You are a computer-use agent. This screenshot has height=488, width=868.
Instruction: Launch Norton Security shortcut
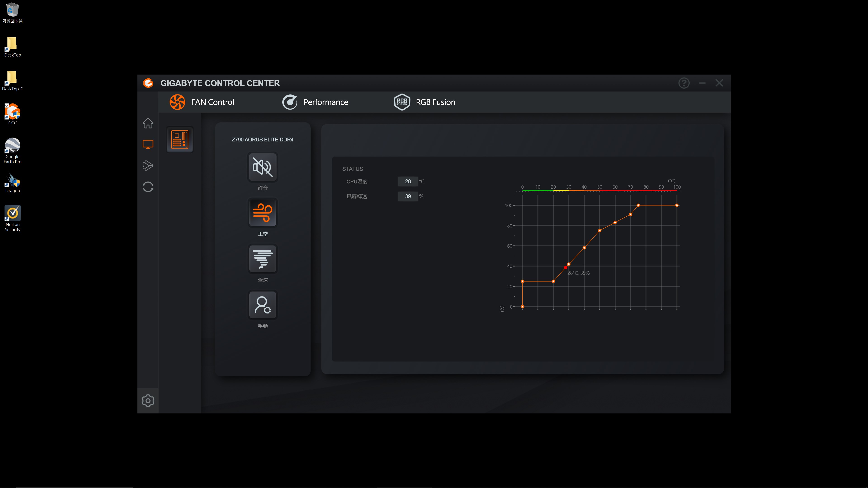[12, 218]
